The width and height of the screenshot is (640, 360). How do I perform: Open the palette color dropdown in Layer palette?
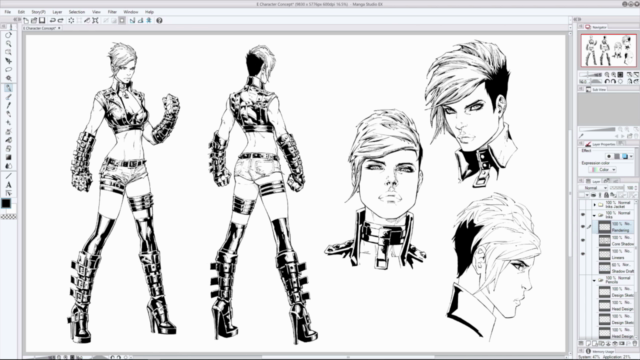(x=587, y=195)
